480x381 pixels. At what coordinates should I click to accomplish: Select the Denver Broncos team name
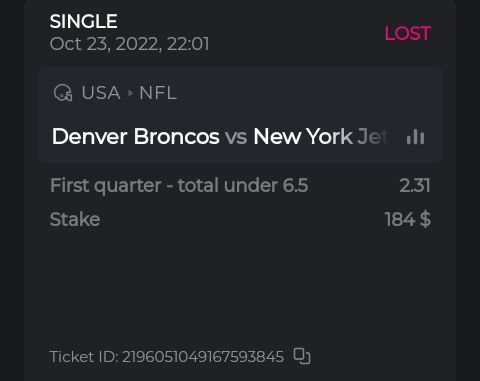pos(136,137)
